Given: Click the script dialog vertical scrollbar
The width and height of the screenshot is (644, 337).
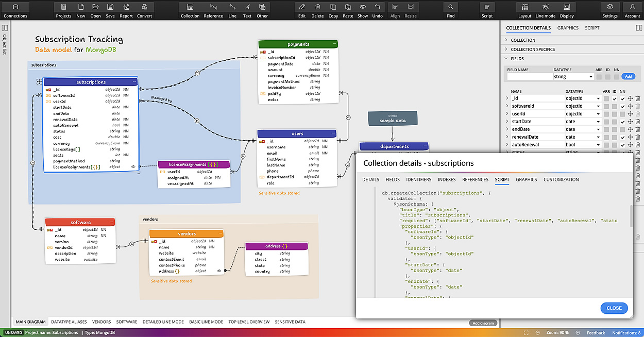Looking at the screenshot, I should pos(631,216).
